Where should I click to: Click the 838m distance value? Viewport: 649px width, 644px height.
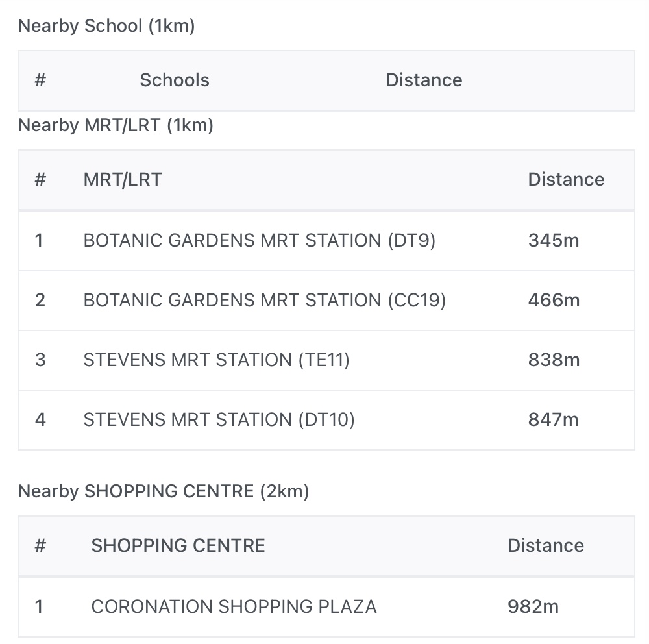click(x=554, y=360)
